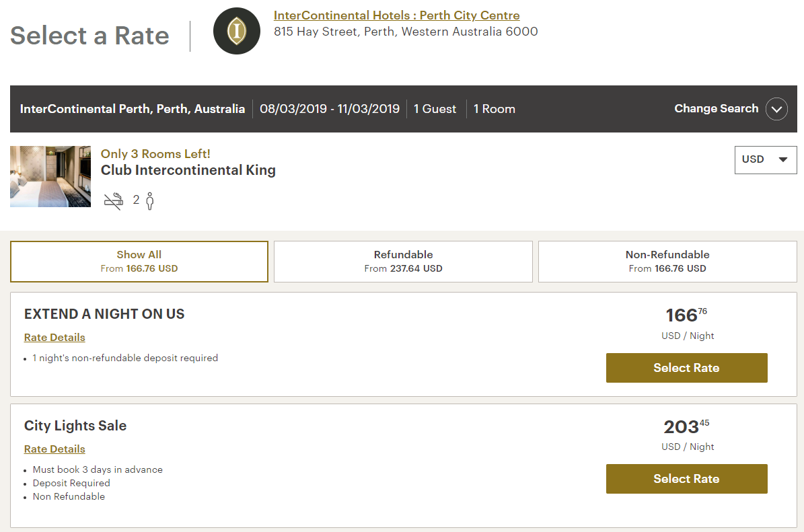
Task: Open Rate Details for City Lights Sale
Action: (x=54, y=449)
